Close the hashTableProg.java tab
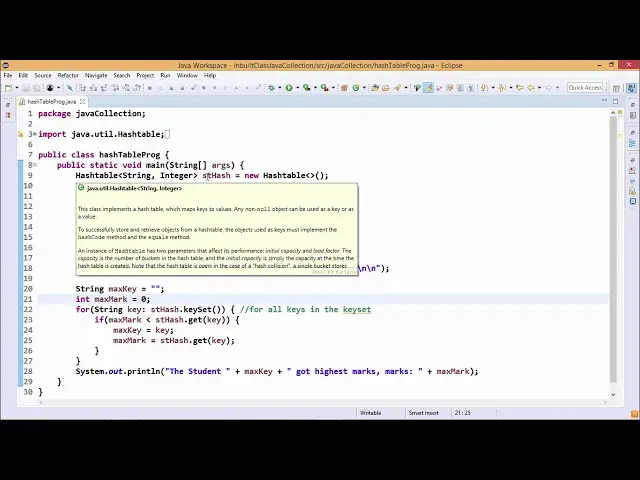640x480 pixels. [x=82, y=101]
